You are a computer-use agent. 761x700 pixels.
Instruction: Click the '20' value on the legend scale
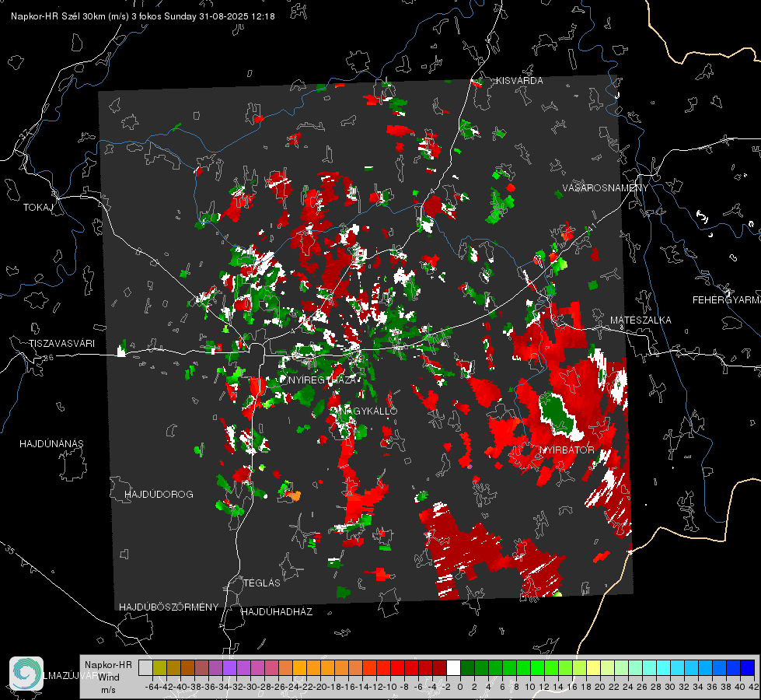coord(600,687)
